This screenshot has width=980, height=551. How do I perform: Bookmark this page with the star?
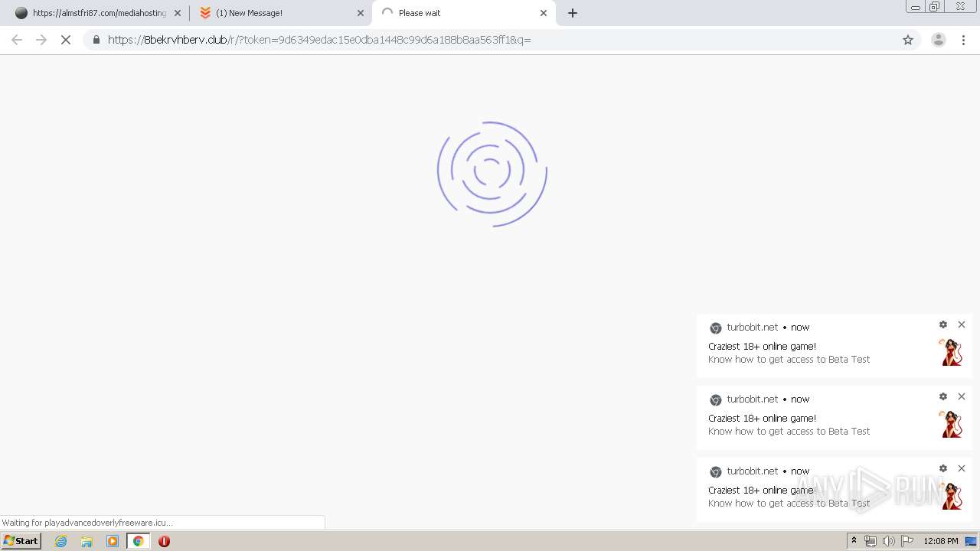point(908,40)
